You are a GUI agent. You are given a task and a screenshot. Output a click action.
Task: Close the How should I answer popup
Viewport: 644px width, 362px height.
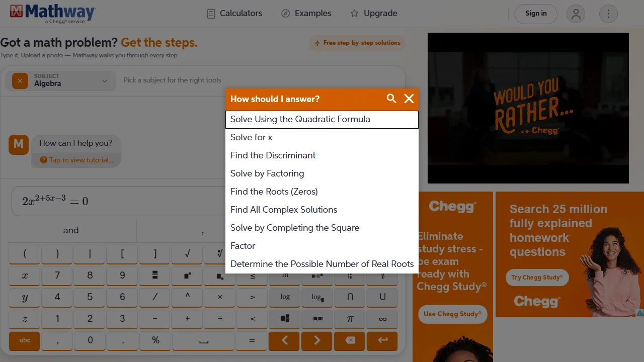409,99
